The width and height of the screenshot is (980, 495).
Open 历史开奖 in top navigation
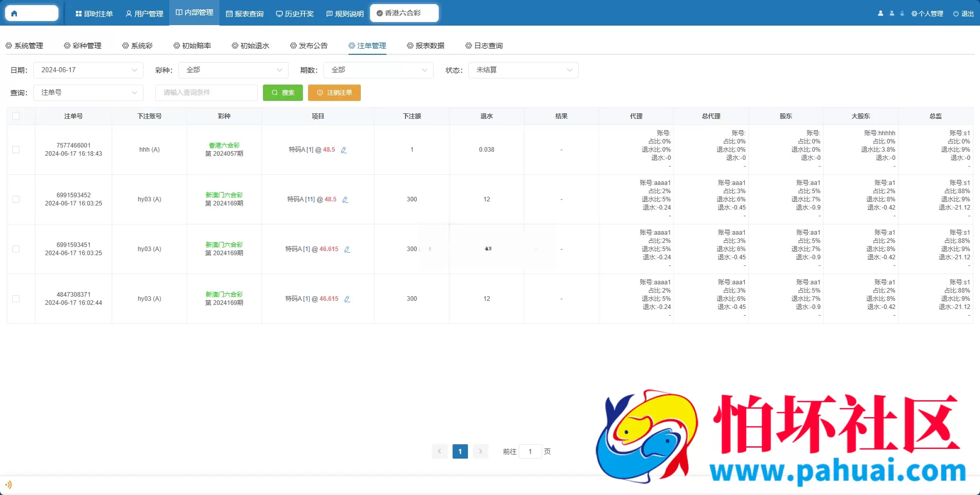tap(295, 14)
